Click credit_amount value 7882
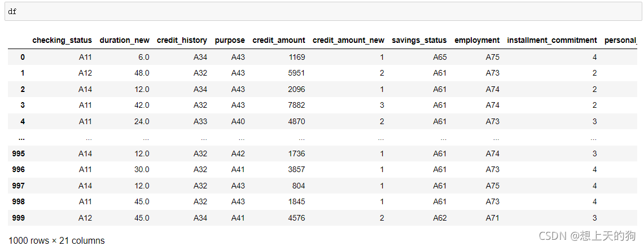This screenshot has width=644, height=246. tap(296, 105)
